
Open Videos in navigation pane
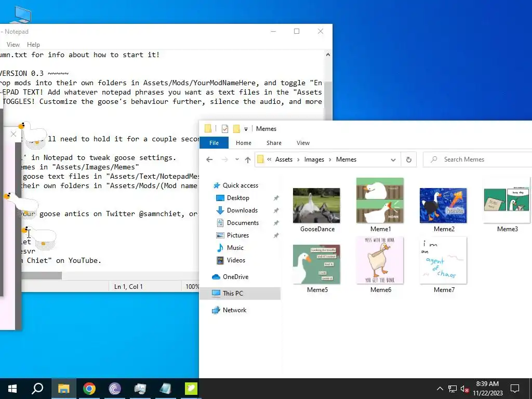(x=236, y=260)
